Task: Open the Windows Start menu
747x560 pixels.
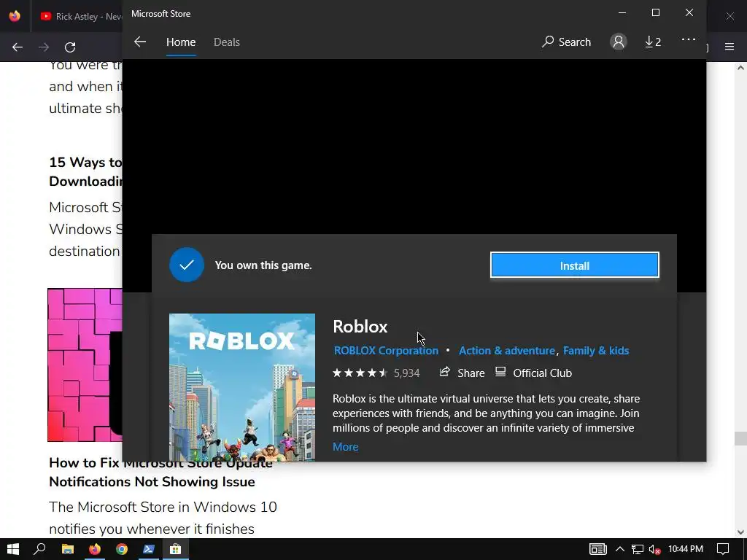Action: [13, 549]
